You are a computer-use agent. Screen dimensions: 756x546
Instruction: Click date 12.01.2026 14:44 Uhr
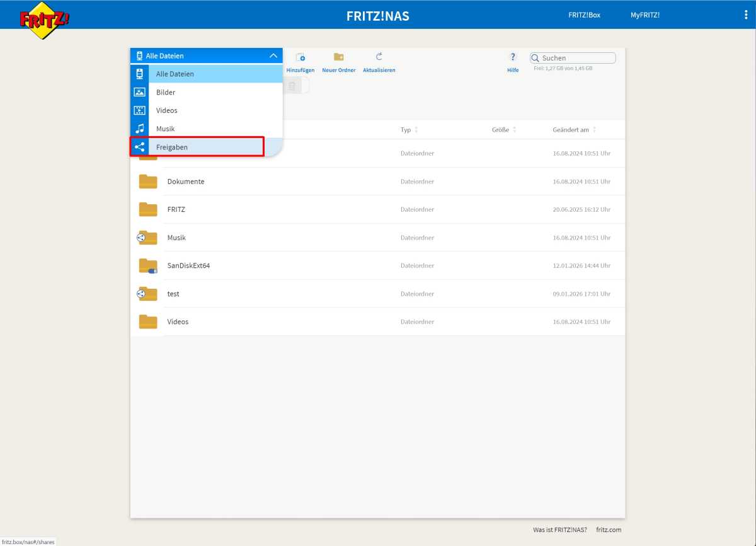[581, 265]
